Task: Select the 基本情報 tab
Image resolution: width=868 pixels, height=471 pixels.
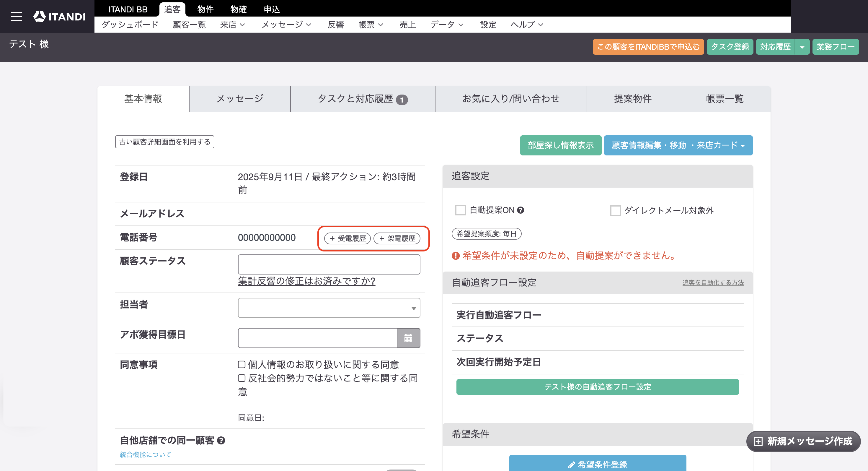Action: pyautogui.click(x=143, y=99)
